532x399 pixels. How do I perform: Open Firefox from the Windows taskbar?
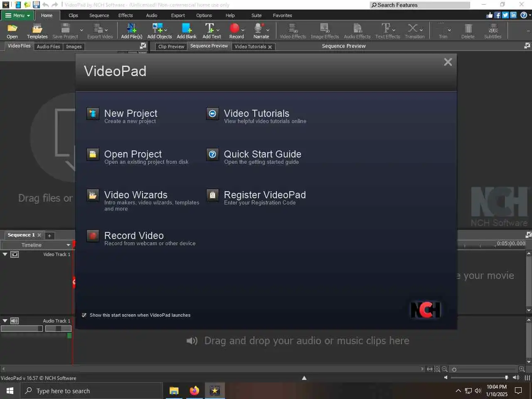click(x=194, y=391)
